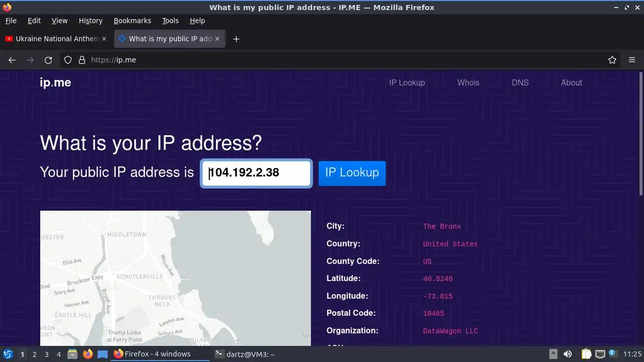Reload the ip.me page
The width and height of the screenshot is (644, 362).
point(48,60)
